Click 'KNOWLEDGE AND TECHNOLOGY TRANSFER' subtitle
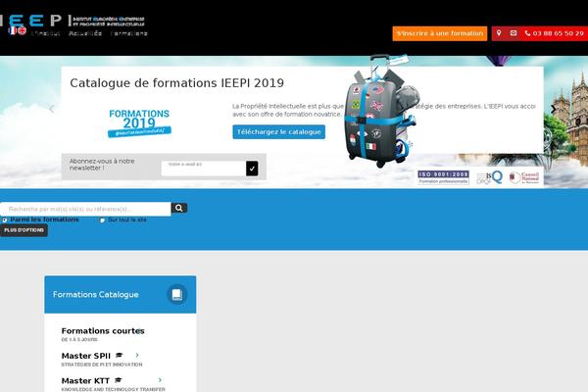 click(x=113, y=389)
